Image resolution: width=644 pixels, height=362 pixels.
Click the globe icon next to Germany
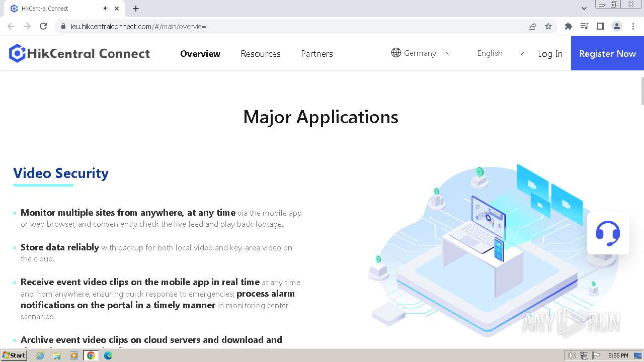tap(396, 53)
